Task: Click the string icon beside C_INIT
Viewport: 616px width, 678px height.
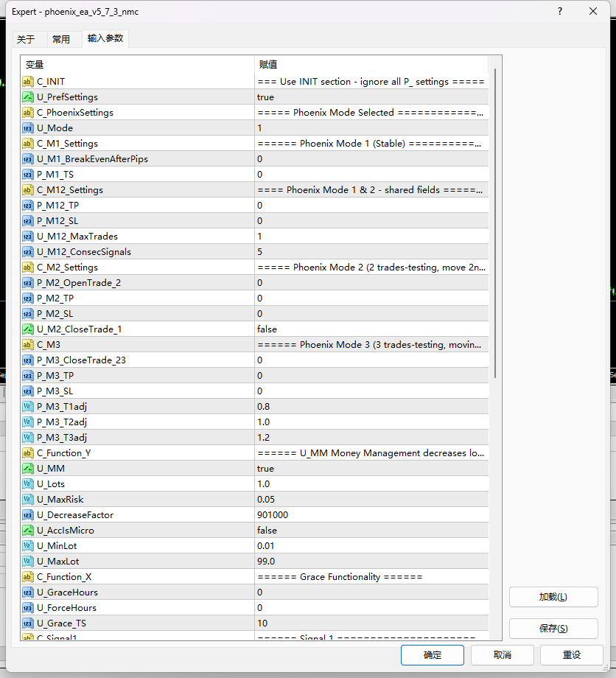Action: [x=28, y=82]
